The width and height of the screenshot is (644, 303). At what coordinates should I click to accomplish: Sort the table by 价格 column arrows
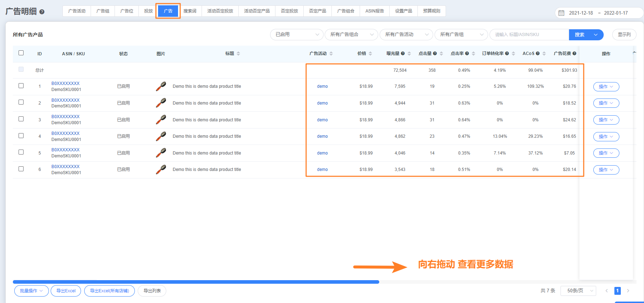point(370,54)
